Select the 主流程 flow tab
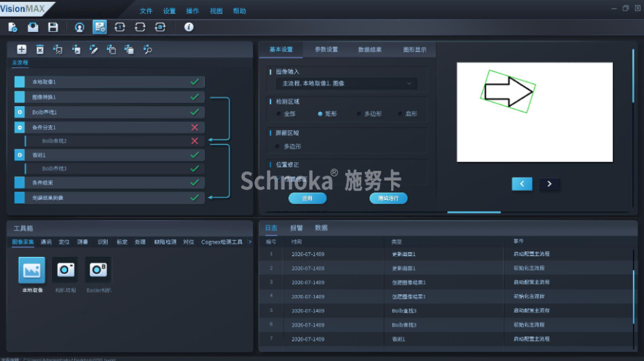The height and width of the screenshot is (361, 644). click(20, 62)
